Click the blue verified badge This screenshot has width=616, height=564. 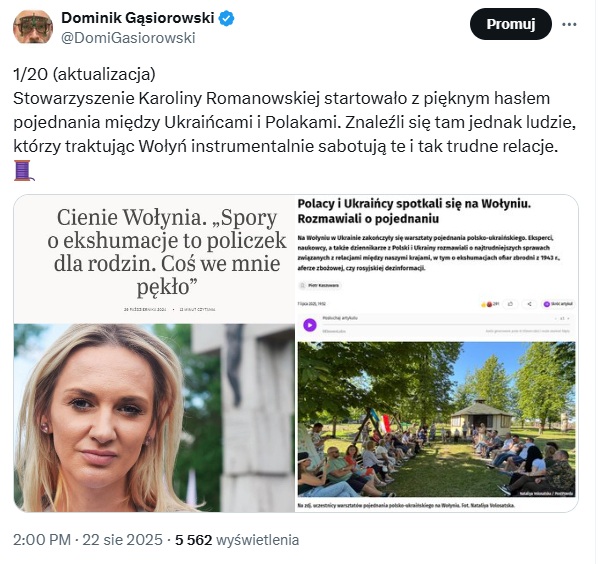point(226,18)
